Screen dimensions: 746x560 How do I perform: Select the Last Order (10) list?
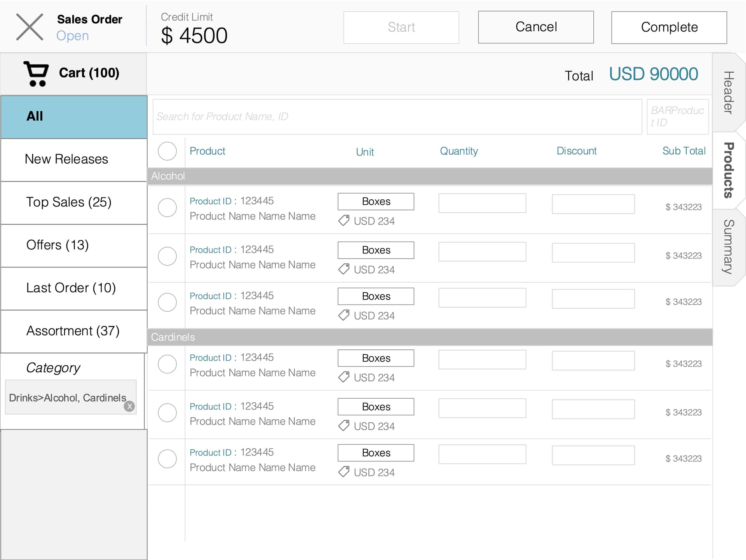(71, 288)
